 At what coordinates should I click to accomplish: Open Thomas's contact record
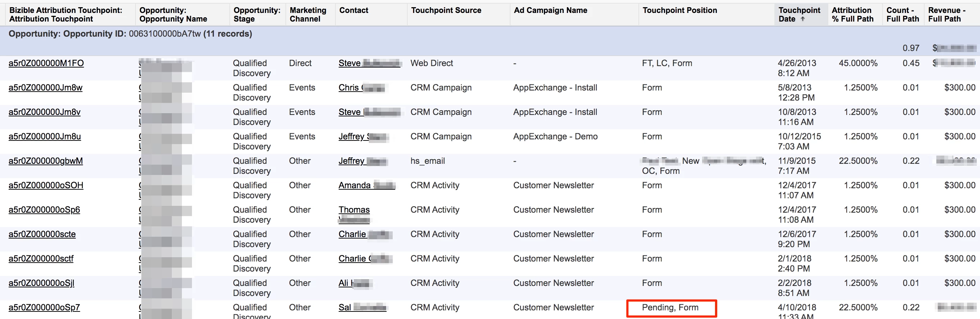coord(354,214)
